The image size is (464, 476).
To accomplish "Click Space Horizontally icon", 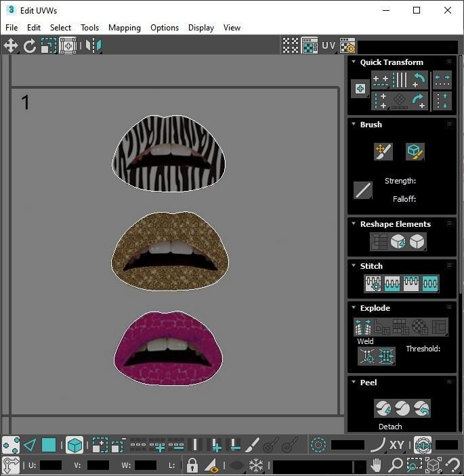I will pyautogui.click(x=442, y=81).
